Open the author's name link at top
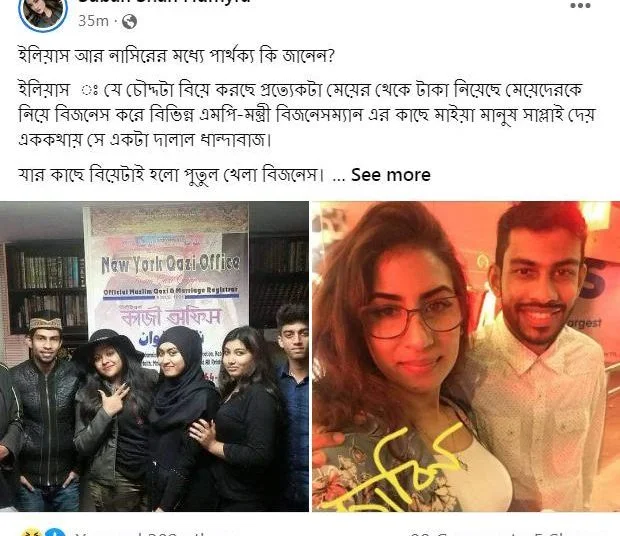 tap(164, 2)
